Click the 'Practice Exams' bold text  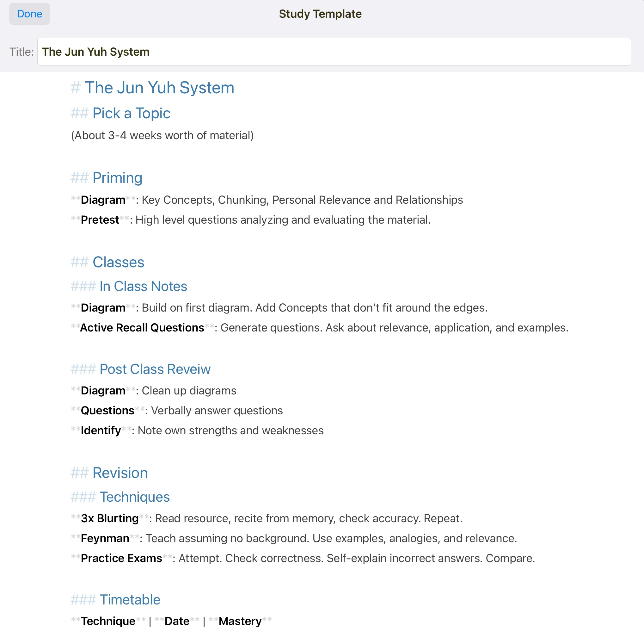point(121,558)
